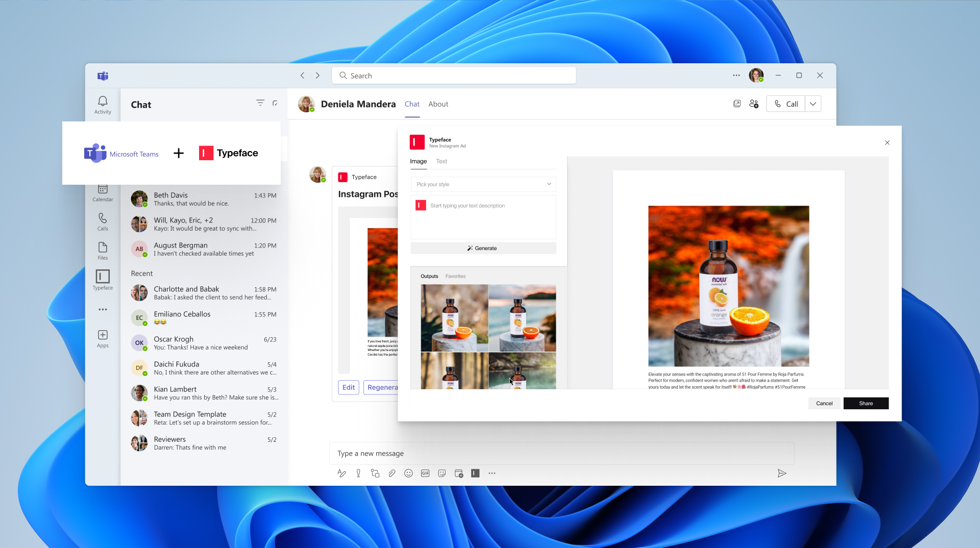Switch to the Text tab in Typeface dialog
The width and height of the screenshot is (980, 548).
(x=441, y=161)
